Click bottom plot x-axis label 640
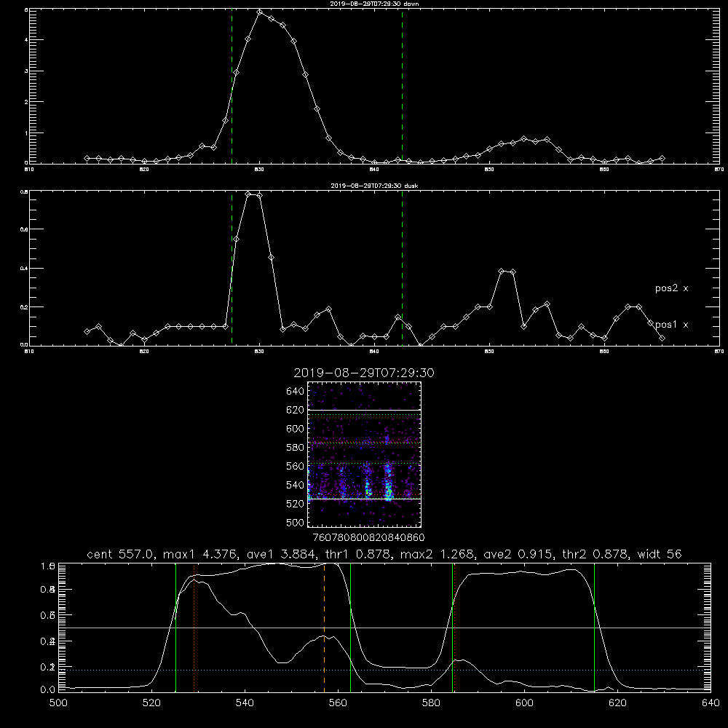 tap(711, 703)
